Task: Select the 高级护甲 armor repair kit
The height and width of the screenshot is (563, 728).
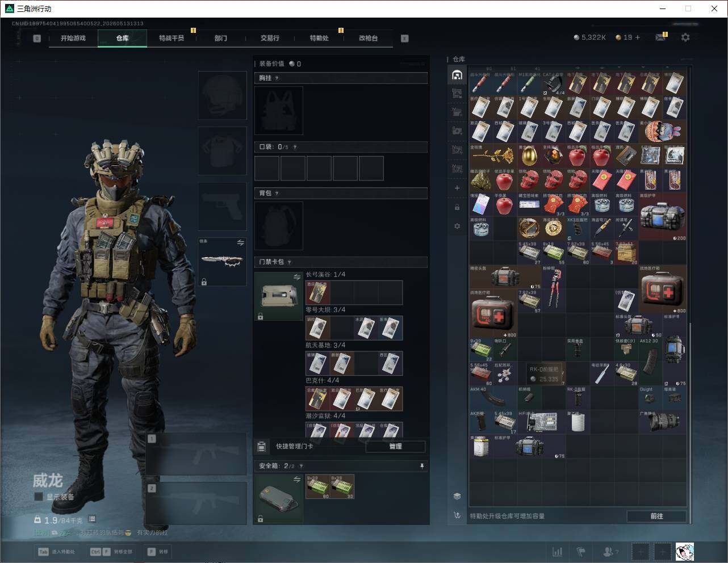Action: (662, 216)
